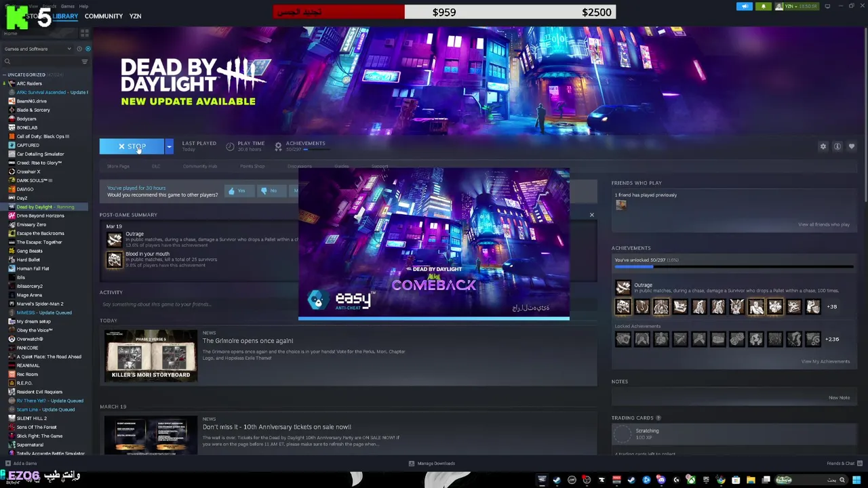Open the Store Page link
Image resolution: width=868 pixels, height=488 pixels.
pyautogui.click(x=118, y=166)
